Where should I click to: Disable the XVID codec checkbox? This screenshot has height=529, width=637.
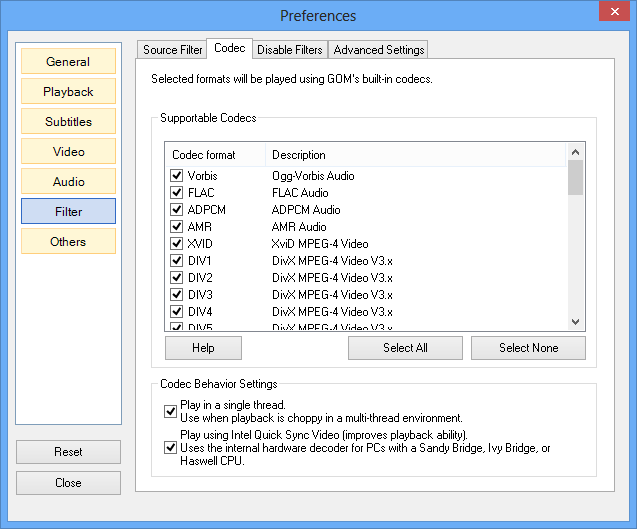click(x=177, y=244)
